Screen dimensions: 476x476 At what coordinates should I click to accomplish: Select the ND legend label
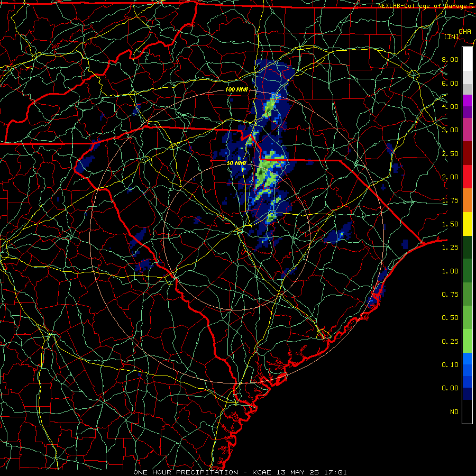(454, 412)
